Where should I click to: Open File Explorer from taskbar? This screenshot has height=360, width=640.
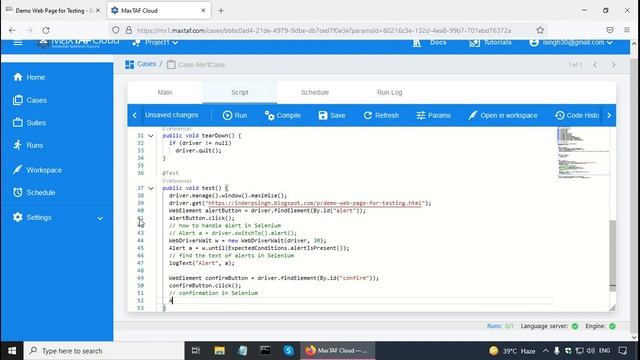click(x=220, y=351)
